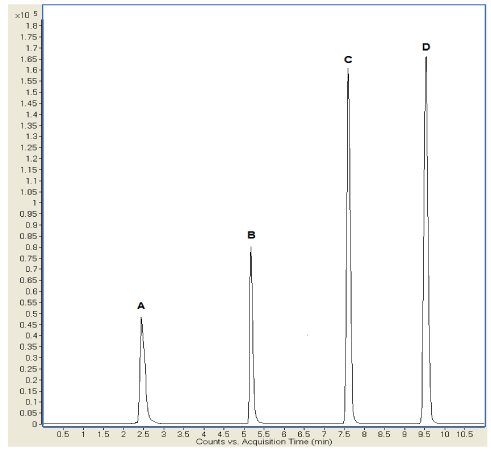This screenshot has height=457, width=491.
Task: Click the baseline between peaks B and C
Action: pos(300,424)
